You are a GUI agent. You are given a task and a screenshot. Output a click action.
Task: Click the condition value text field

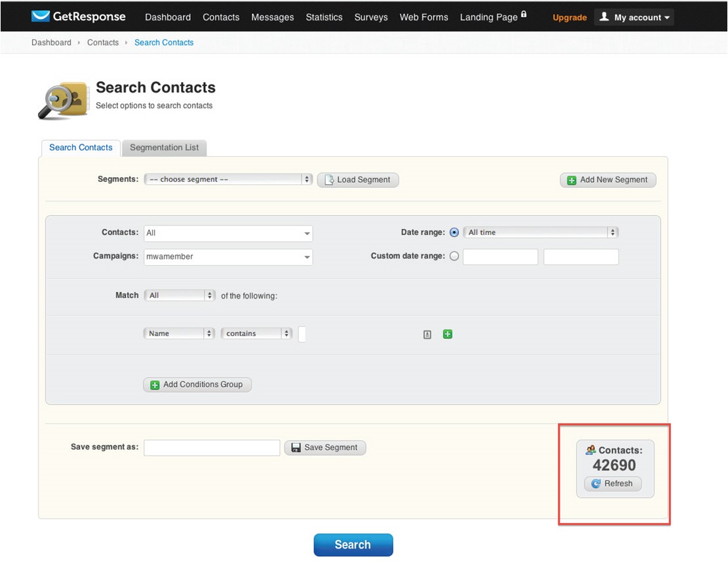(x=302, y=334)
